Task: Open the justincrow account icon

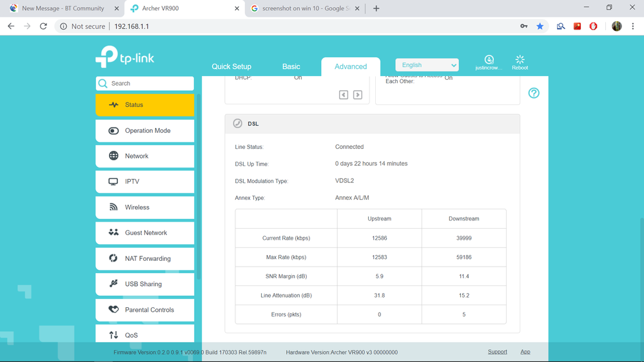Action: [489, 61]
